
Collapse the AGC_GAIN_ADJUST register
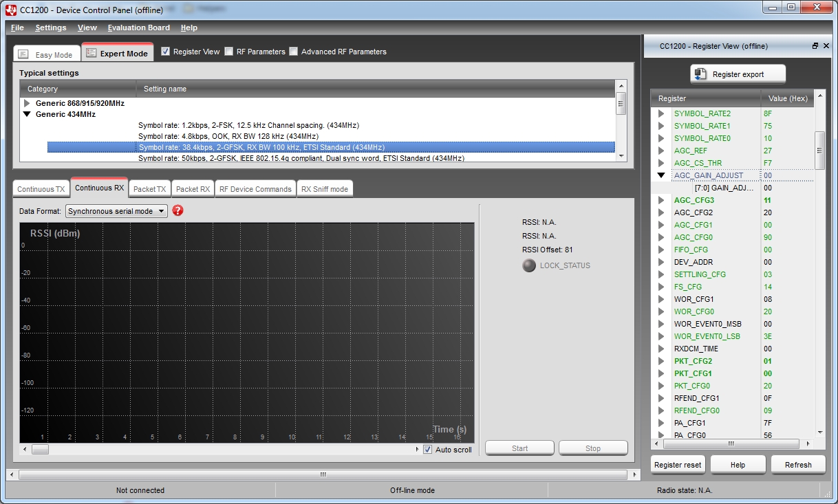(661, 175)
